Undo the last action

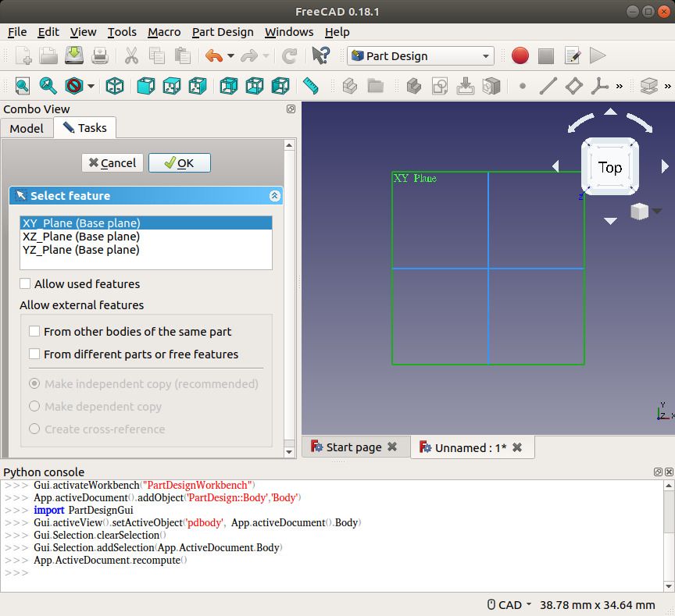pyautogui.click(x=214, y=56)
